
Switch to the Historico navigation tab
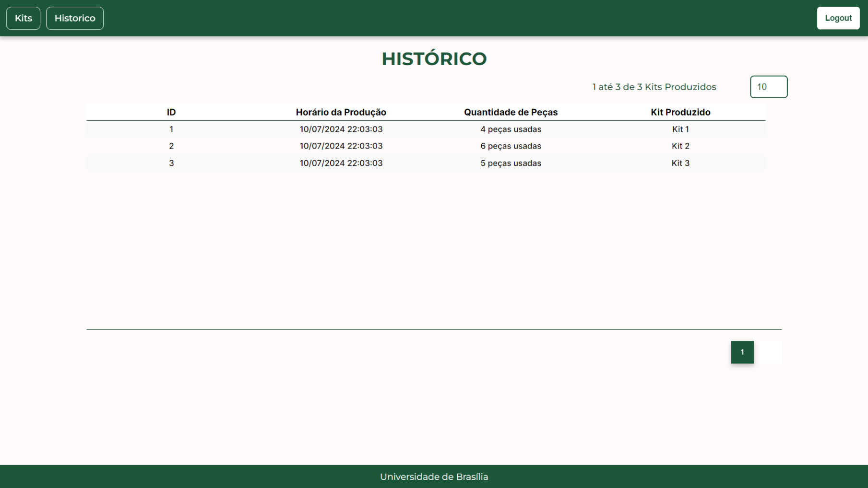(x=75, y=18)
